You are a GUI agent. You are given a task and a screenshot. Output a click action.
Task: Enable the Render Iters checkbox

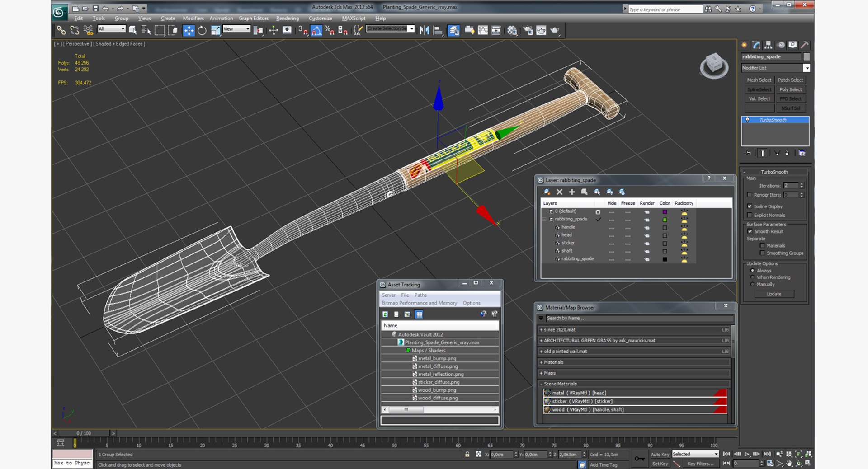pyautogui.click(x=750, y=195)
